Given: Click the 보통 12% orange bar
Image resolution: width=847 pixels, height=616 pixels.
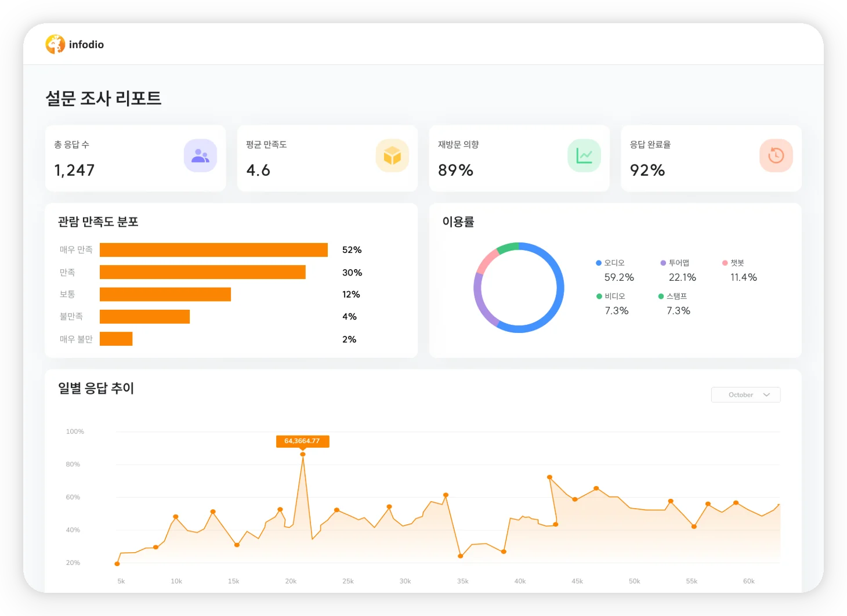Looking at the screenshot, I should [165, 295].
